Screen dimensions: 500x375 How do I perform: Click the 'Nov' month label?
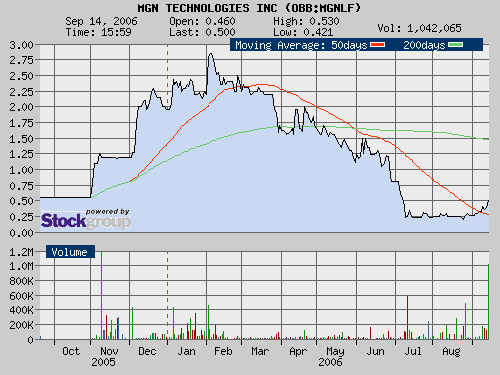point(109,351)
